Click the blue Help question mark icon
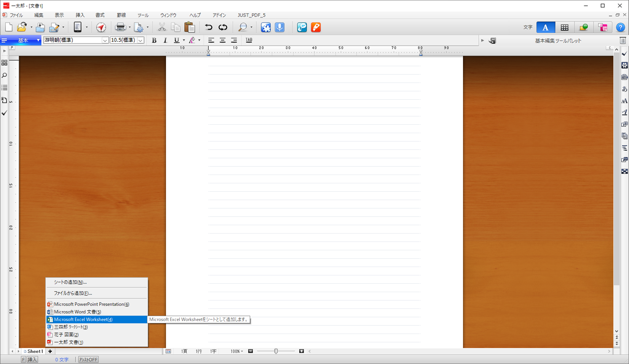 620,27
